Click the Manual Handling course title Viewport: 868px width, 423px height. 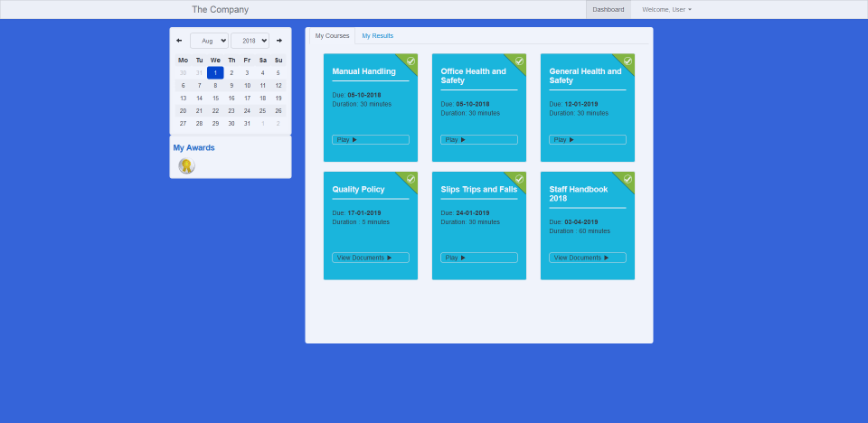pyautogui.click(x=363, y=71)
